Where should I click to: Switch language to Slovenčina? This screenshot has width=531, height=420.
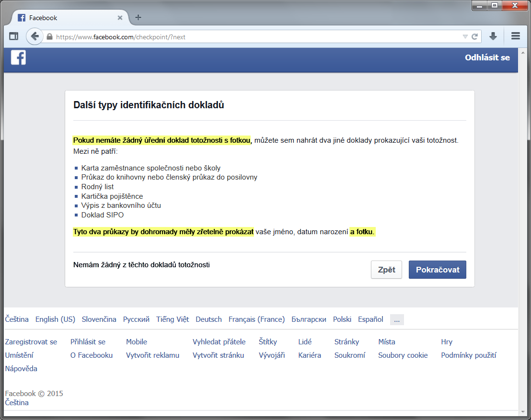(99, 319)
